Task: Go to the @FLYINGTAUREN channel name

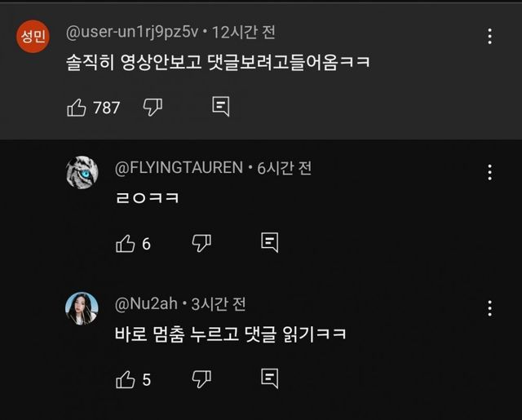Action: [x=179, y=168]
